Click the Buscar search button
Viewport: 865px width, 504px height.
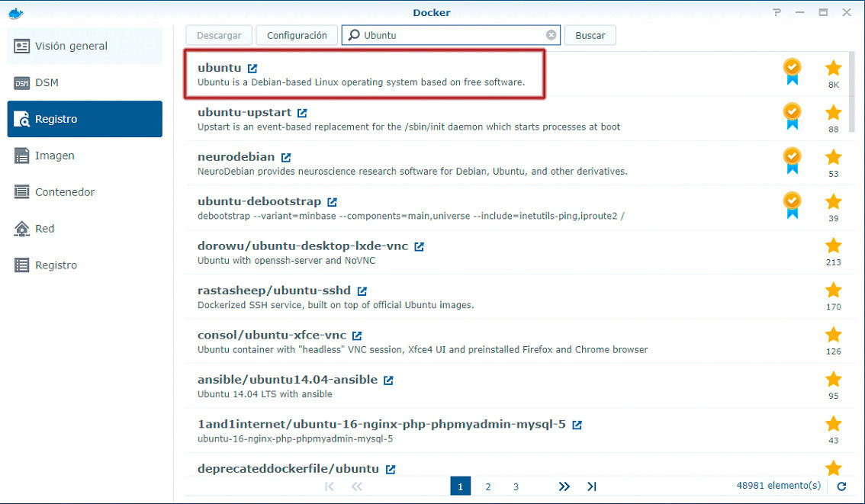pyautogui.click(x=590, y=35)
